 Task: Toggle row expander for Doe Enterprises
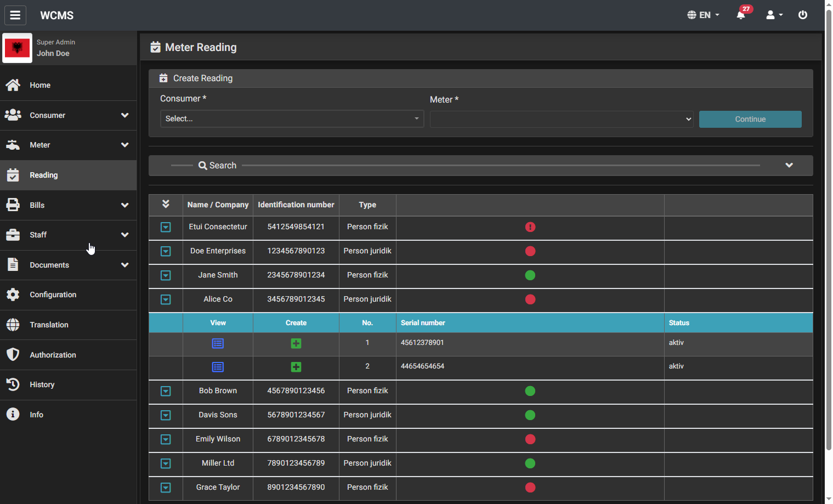pyautogui.click(x=166, y=251)
